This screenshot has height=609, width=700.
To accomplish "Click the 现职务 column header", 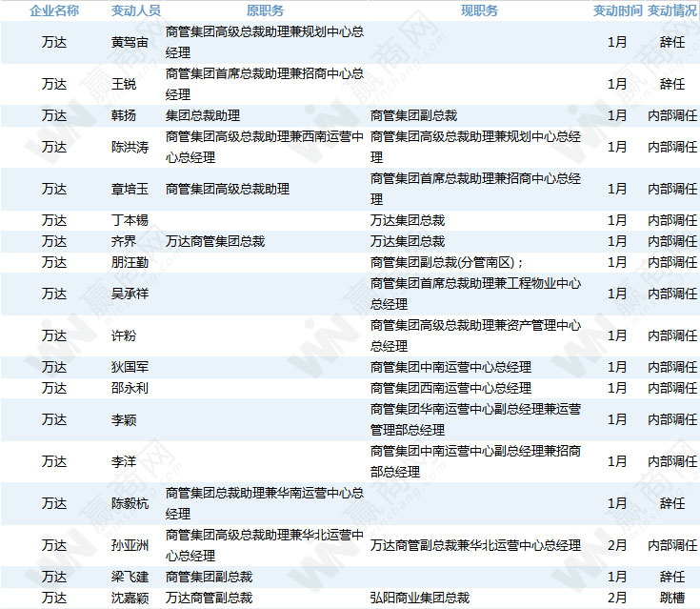I will pyautogui.click(x=479, y=10).
